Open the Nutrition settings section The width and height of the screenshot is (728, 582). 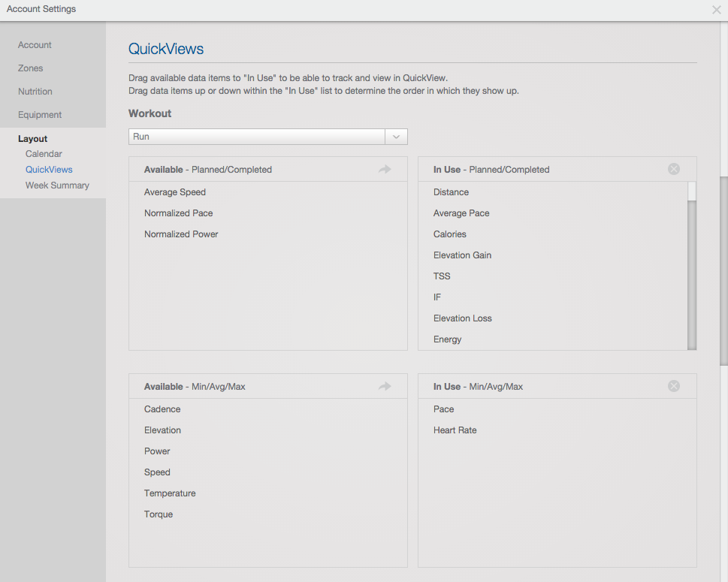coord(35,92)
